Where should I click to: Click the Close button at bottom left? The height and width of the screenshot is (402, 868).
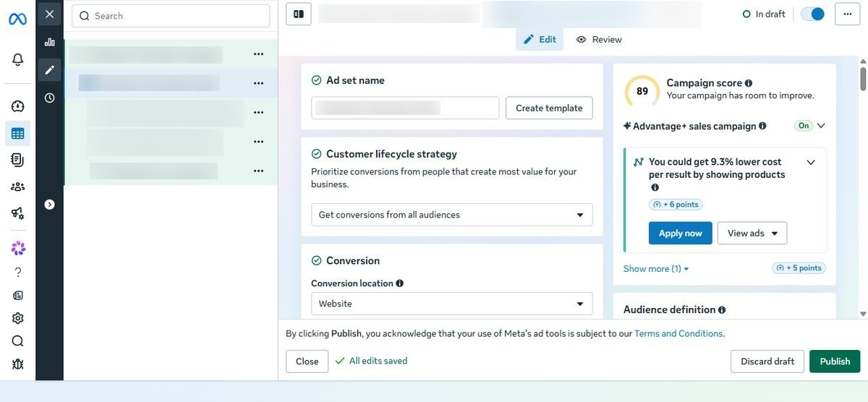pyautogui.click(x=307, y=362)
